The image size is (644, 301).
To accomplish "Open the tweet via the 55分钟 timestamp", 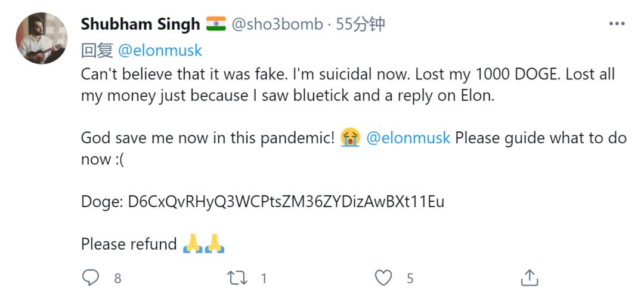I will [360, 24].
